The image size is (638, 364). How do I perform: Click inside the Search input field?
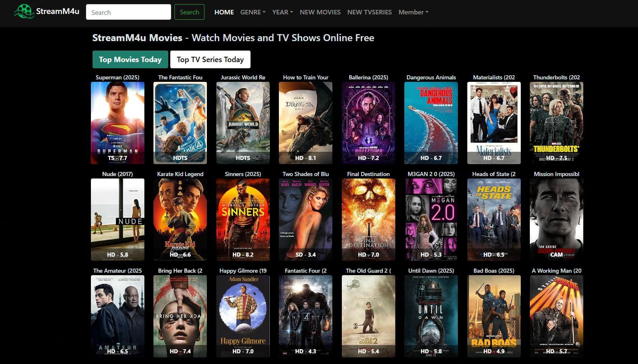128,12
